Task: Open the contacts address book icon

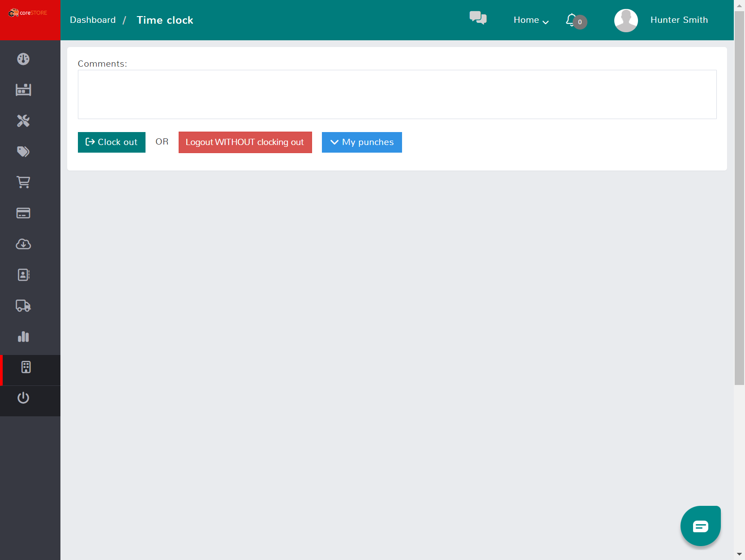Action: pos(23,275)
